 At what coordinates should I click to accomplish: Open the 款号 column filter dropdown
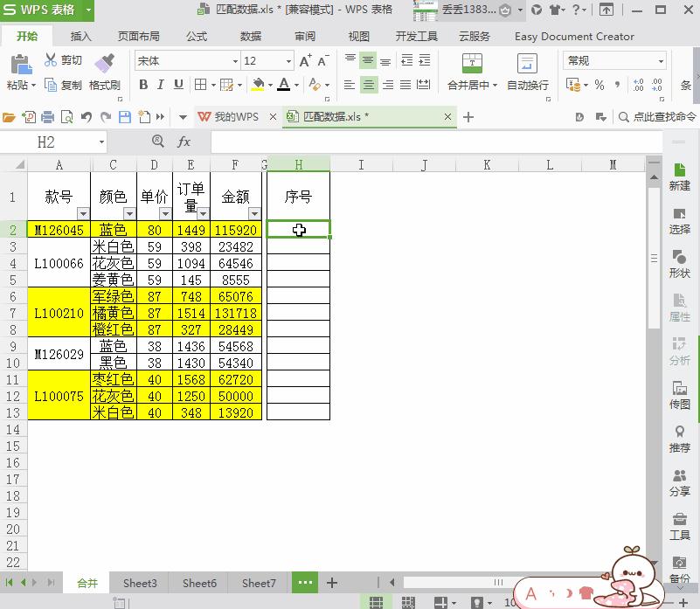[83, 214]
